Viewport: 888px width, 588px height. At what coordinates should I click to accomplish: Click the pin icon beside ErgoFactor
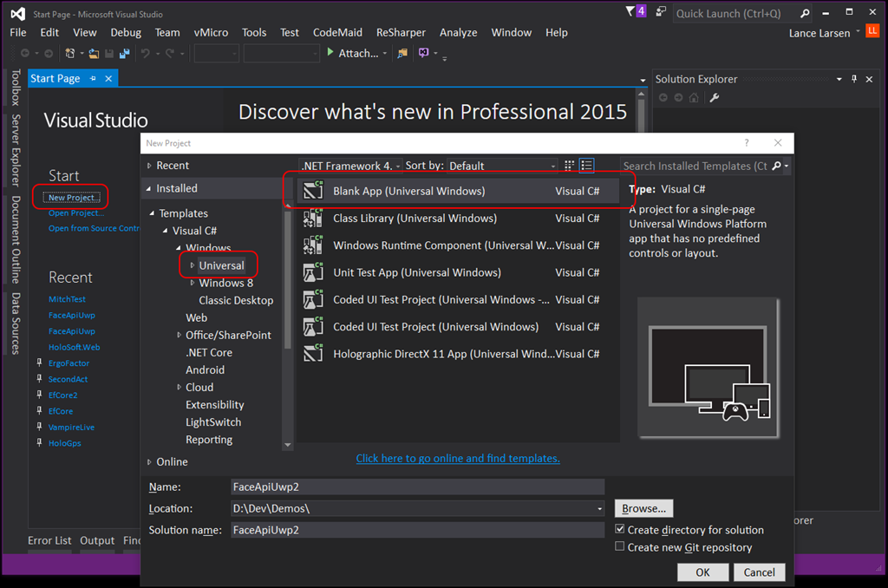(x=39, y=363)
